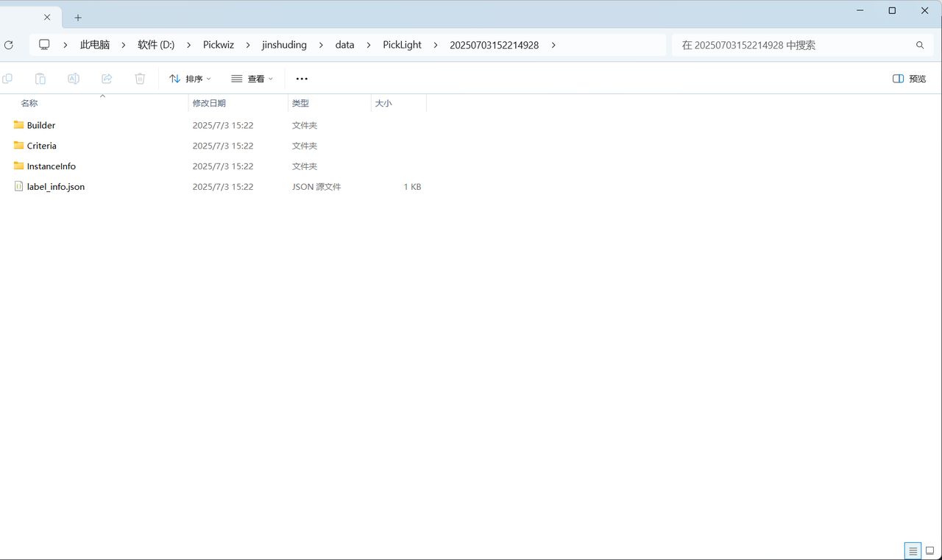The width and height of the screenshot is (942, 560).
Task: Open the 查看 view dropdown
Action: [252, 79]
